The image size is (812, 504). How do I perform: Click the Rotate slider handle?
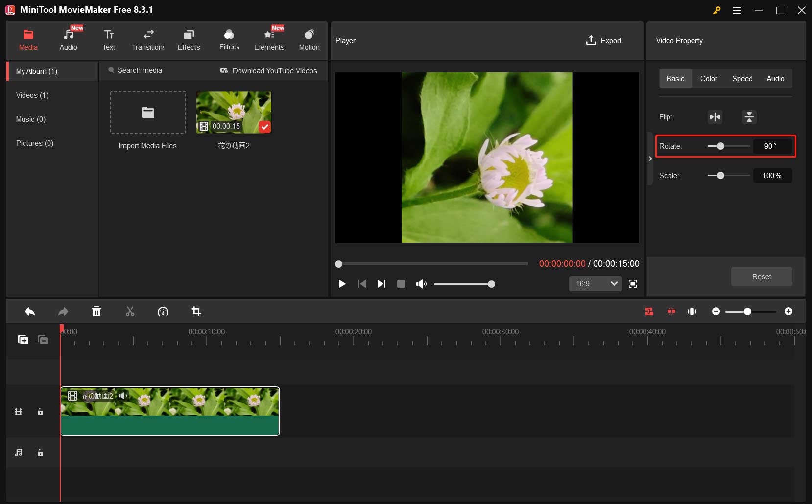click(x=720, y=146)
